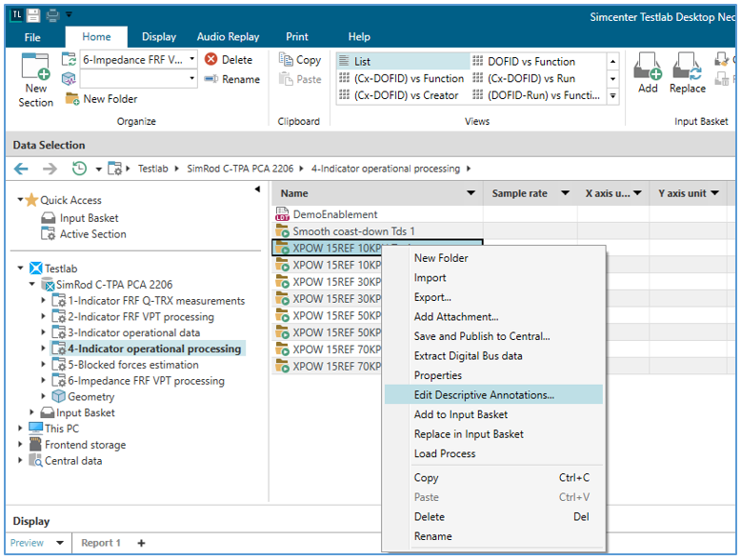Click the Save icon in title bar
The height and width of the screenshot is (560, 741).
33,14
